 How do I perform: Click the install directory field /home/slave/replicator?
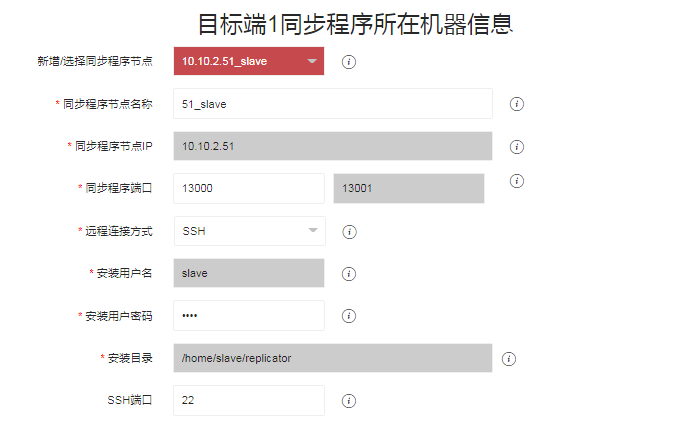pos(332,358)
